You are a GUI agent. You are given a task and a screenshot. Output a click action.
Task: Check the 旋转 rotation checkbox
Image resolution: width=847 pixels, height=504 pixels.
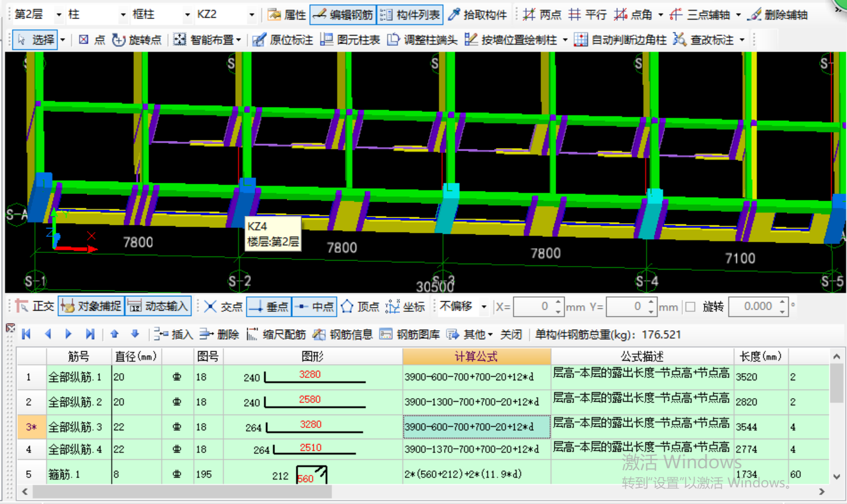coord(690,307)
